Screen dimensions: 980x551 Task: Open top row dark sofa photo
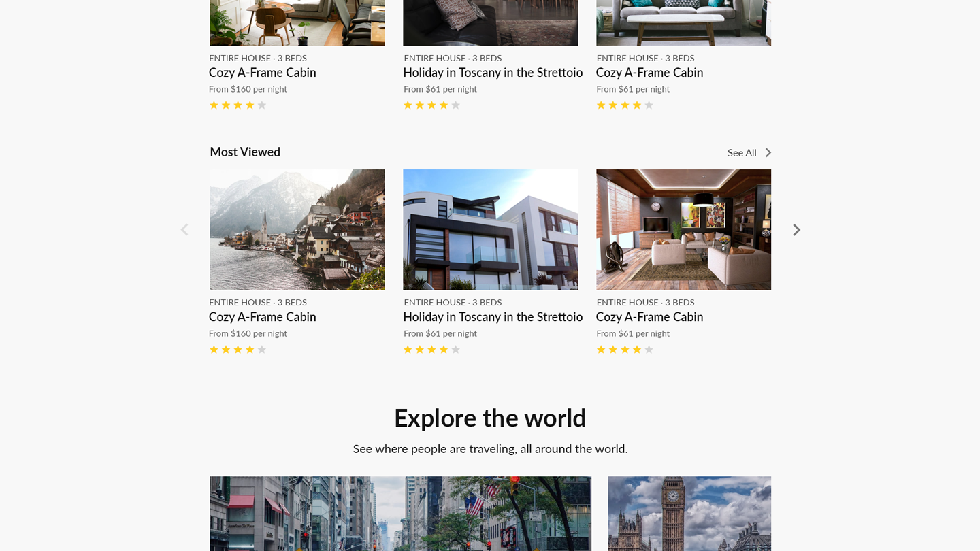[x=490, y=22]
